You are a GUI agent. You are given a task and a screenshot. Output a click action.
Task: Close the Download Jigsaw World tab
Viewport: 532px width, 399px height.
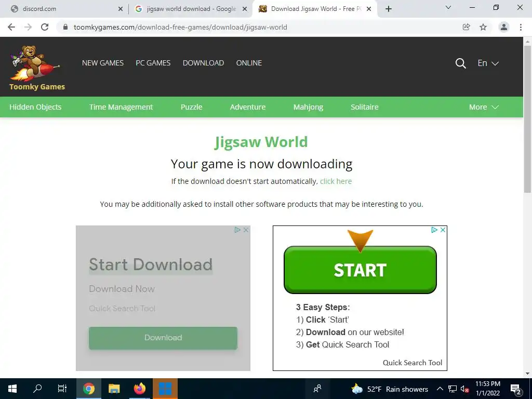[369, 9]
